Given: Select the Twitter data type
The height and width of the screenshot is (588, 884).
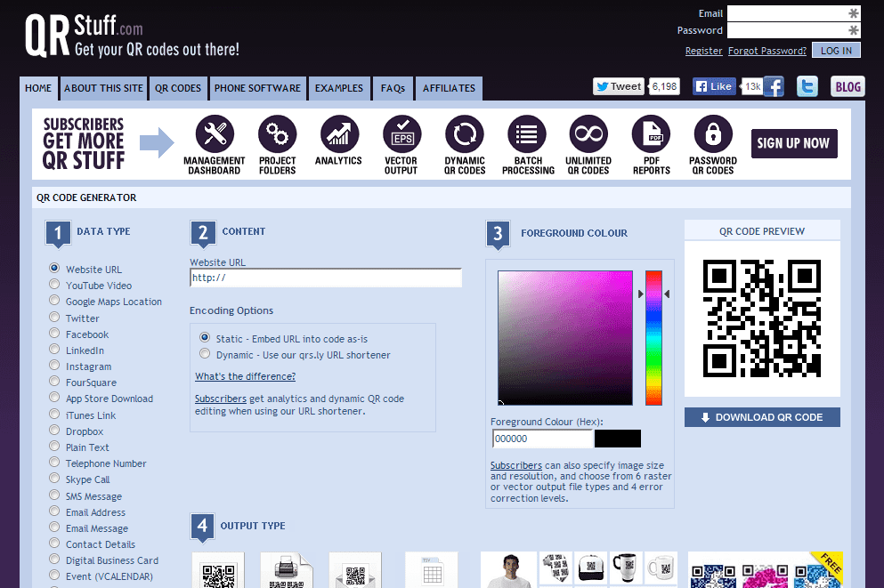Looking at the screenshot, I should [x=54, y=317].
